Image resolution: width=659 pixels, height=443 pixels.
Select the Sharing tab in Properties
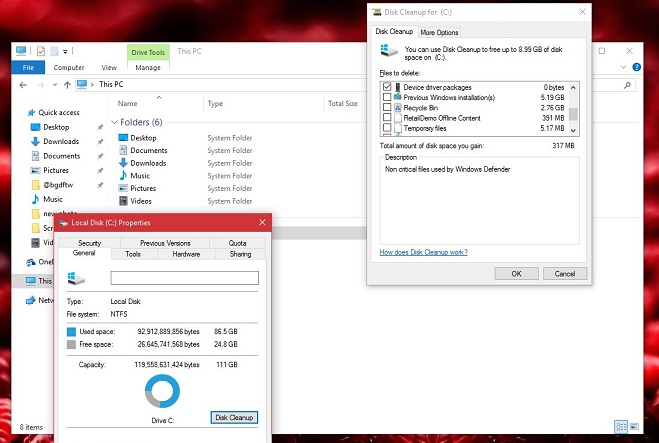pyautogui.click(x=240, y=254)
